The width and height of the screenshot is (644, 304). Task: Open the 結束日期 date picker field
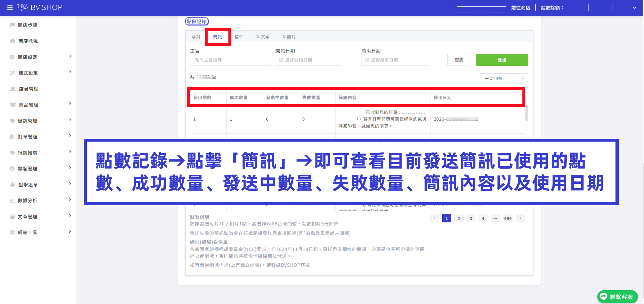(x=394, y=60)
